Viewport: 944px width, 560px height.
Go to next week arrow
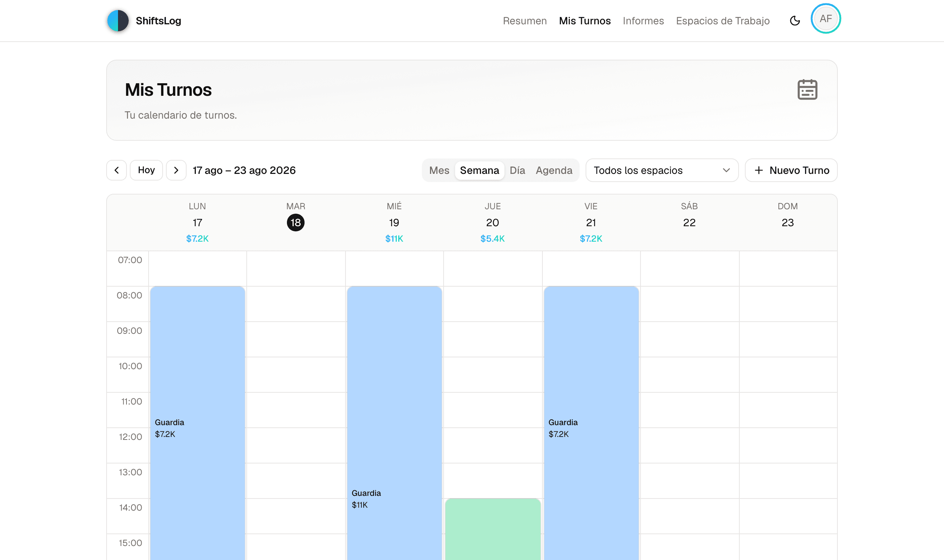point(176,170)
